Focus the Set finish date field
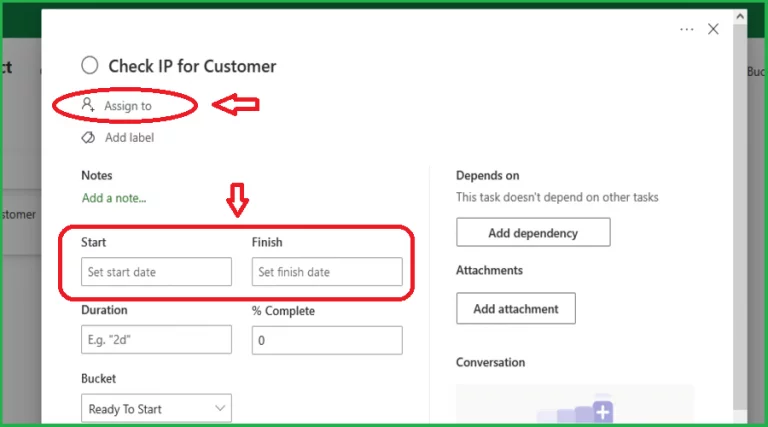 click(x=327, y=272)
